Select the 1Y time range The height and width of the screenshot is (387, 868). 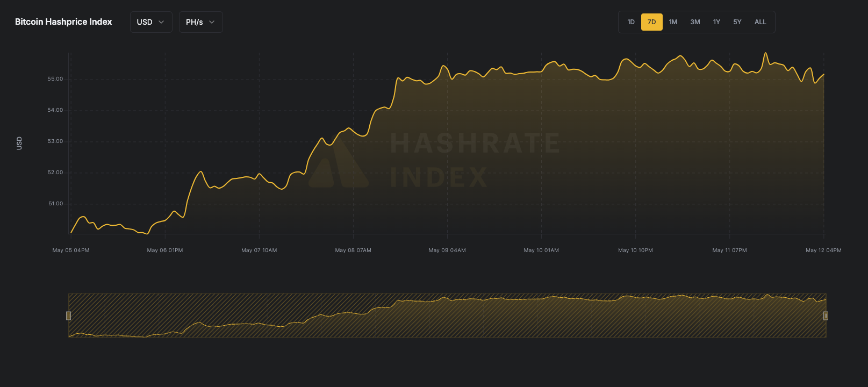(716, 22)
